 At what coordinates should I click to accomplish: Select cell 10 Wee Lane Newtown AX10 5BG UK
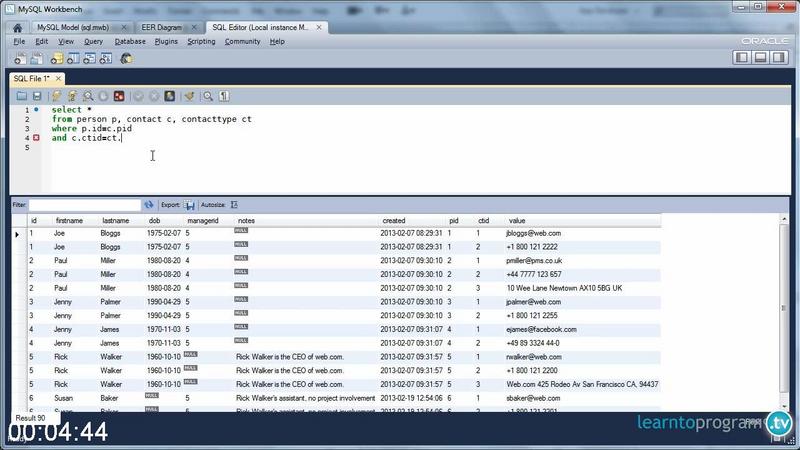(x=564, y=288)
